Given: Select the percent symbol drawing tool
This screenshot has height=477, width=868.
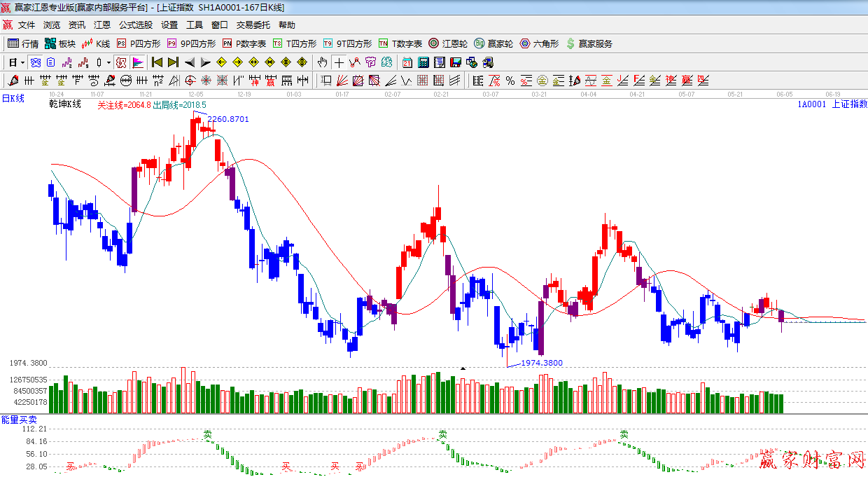Looking at the screenshot, I should [x=510, y=81].
